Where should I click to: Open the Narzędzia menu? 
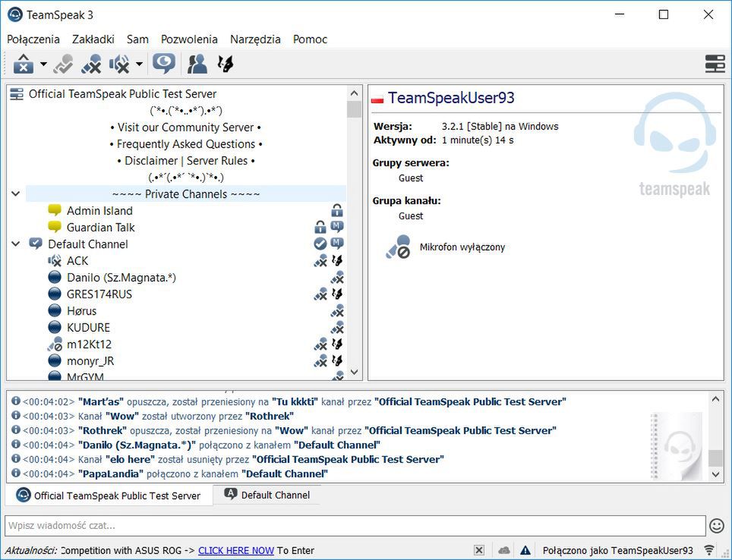click(x=255, y=39)
